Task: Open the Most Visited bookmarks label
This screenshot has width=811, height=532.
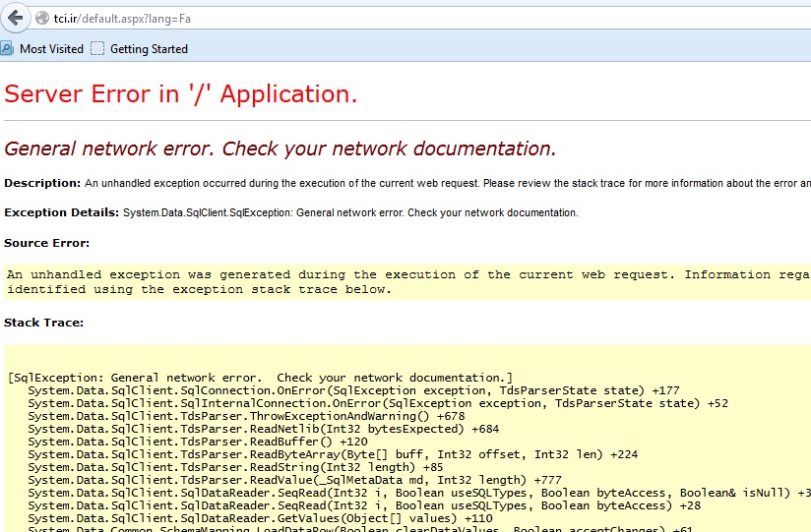Action: (51, 49)
